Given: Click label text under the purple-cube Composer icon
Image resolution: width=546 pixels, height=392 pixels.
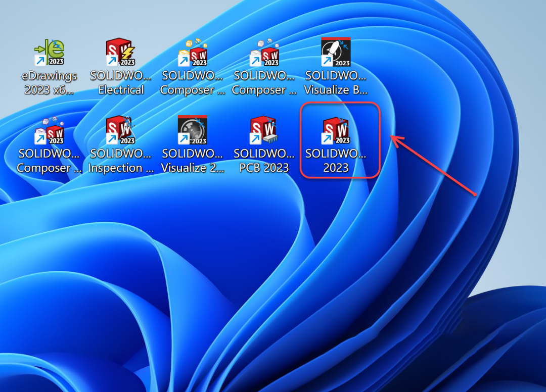Looking at the screenshot, I should (x=49, y=161).
